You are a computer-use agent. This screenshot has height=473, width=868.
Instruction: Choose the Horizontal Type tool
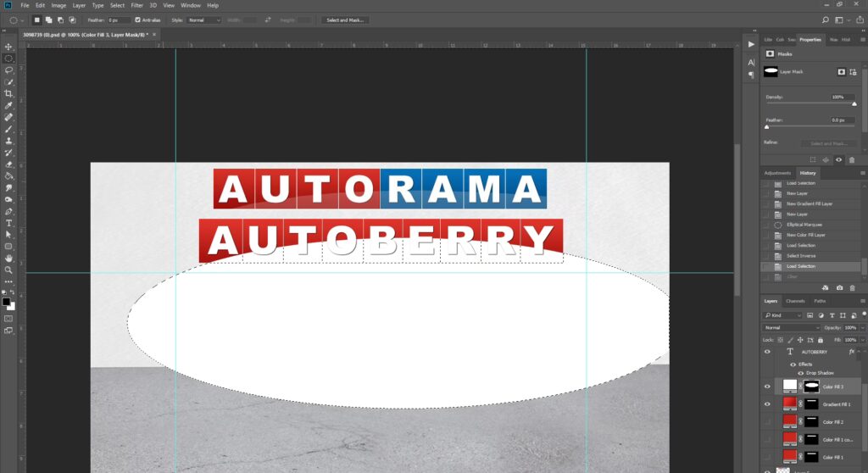coord(8,223)
